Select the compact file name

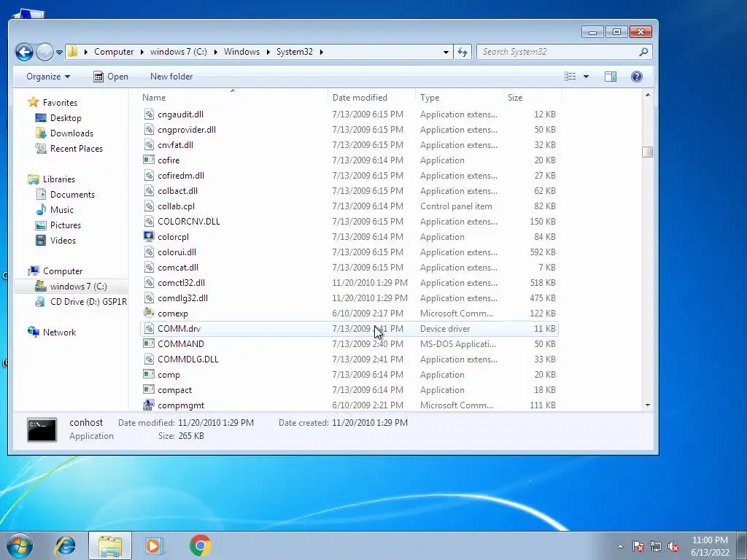coord(175,390)
